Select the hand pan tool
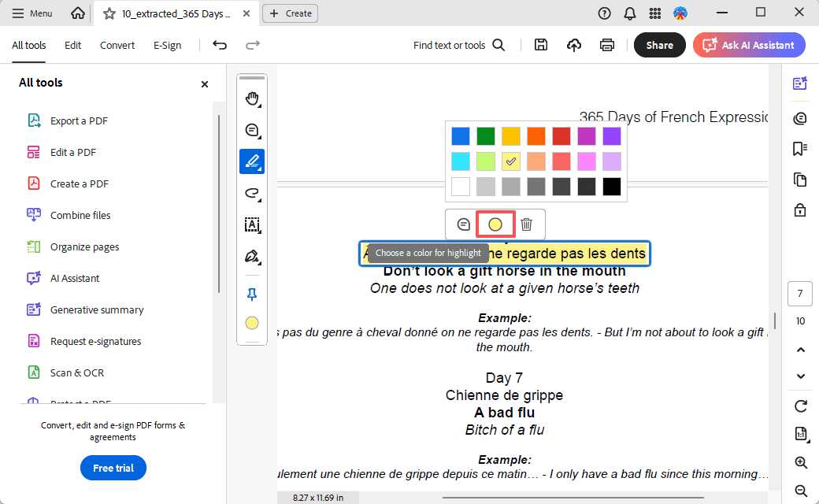The width and height of the screenshot is (819, 504). [x=252, y=98]
